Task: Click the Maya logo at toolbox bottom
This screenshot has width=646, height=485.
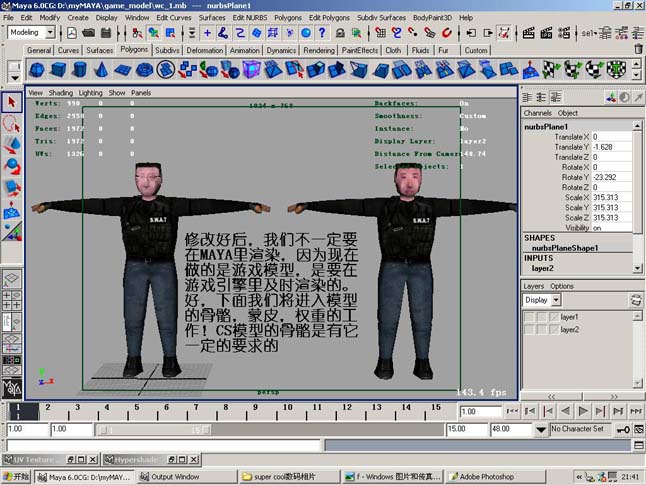Action: tap(12, 387)
